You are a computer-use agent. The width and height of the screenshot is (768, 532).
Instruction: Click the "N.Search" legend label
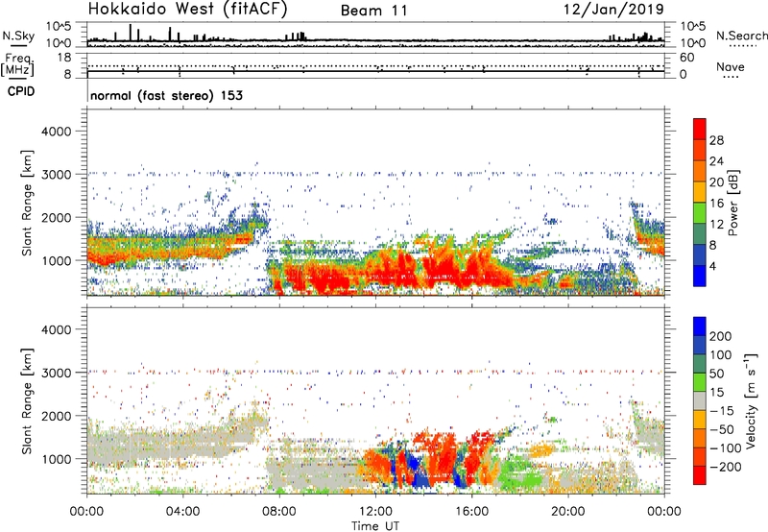coord(741,36)
